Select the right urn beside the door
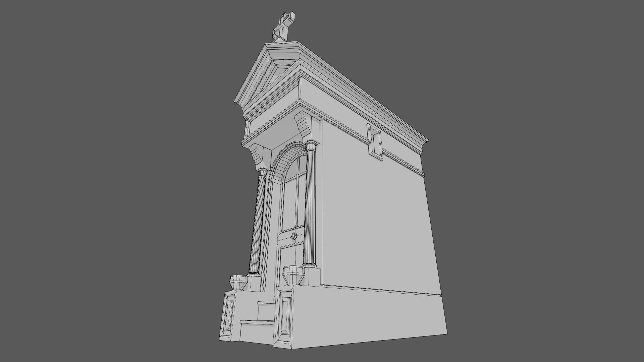The height and width of the screenshot is (362, 644). click(293, 275)
